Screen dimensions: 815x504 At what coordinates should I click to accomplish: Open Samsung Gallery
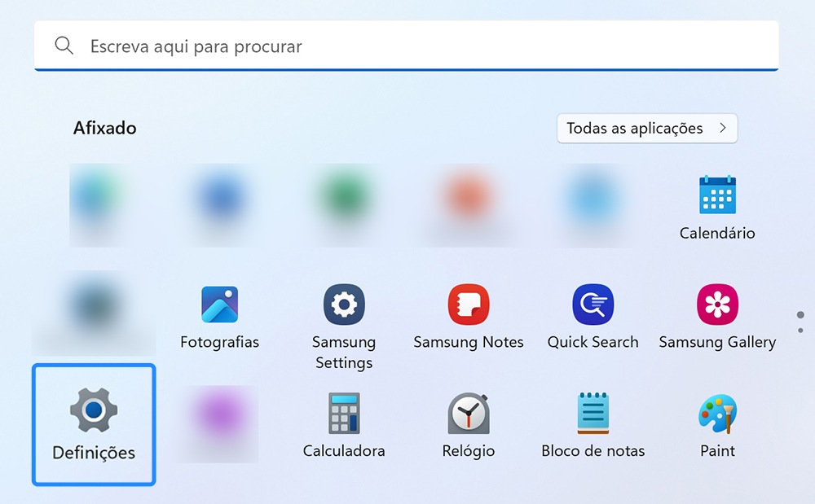click(717, 317)
